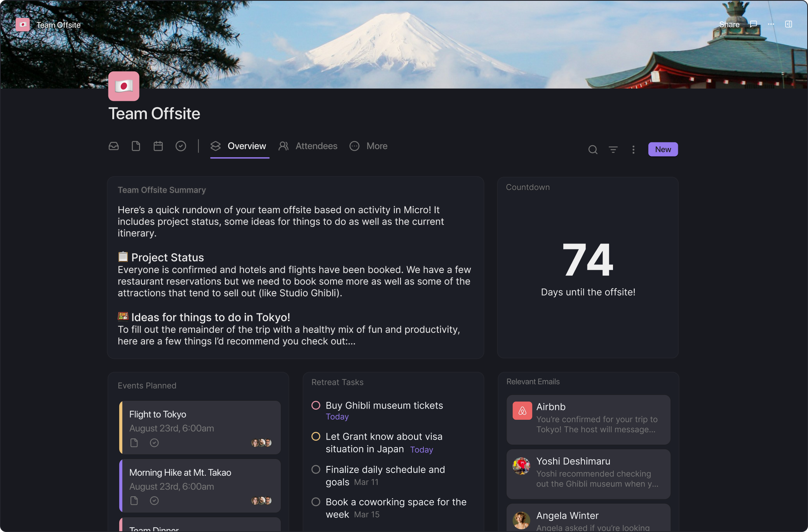Click Days until the offsite! caption
The width and height of the screenshot is (808, 532).
coord(588,292)
